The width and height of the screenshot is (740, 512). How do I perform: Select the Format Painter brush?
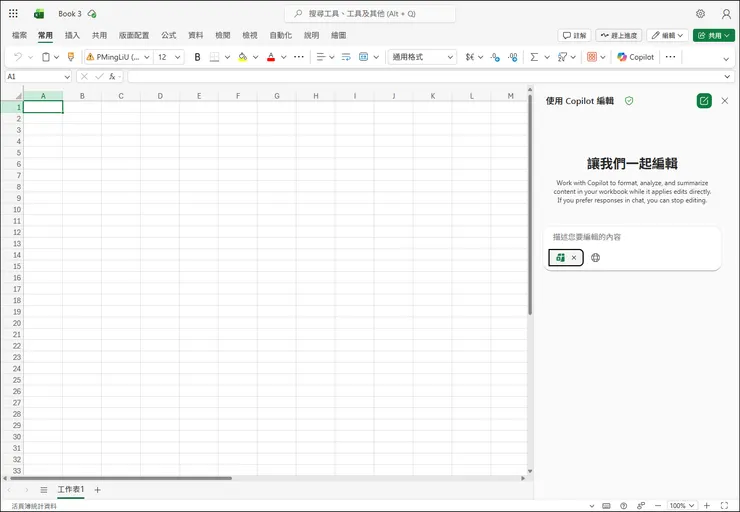[x=71, y=57]
